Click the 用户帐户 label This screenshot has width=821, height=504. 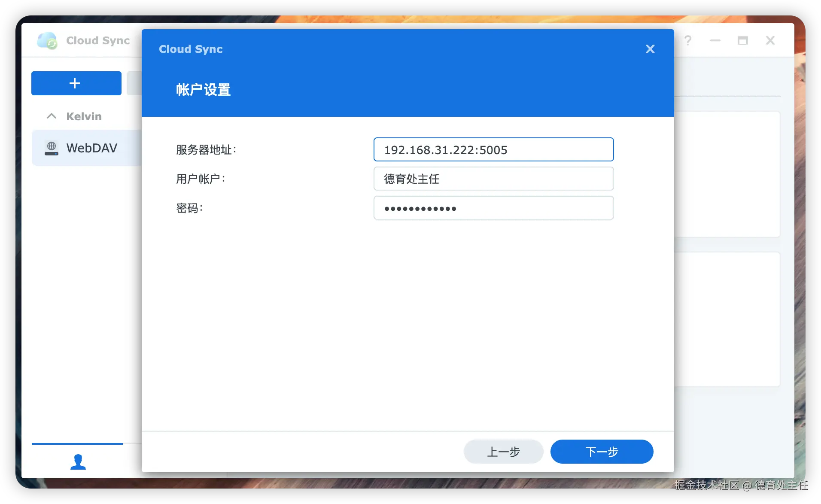[x=201, y=179]
